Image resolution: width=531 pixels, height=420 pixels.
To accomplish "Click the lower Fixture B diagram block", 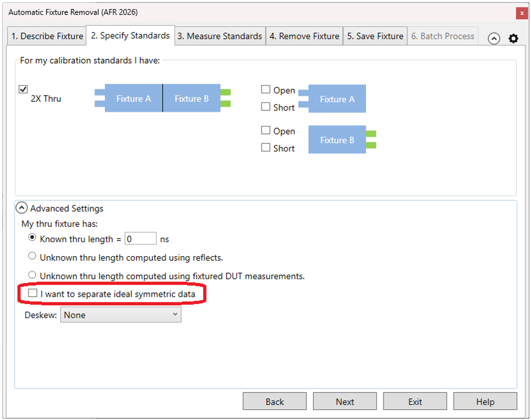I will 337,140.
